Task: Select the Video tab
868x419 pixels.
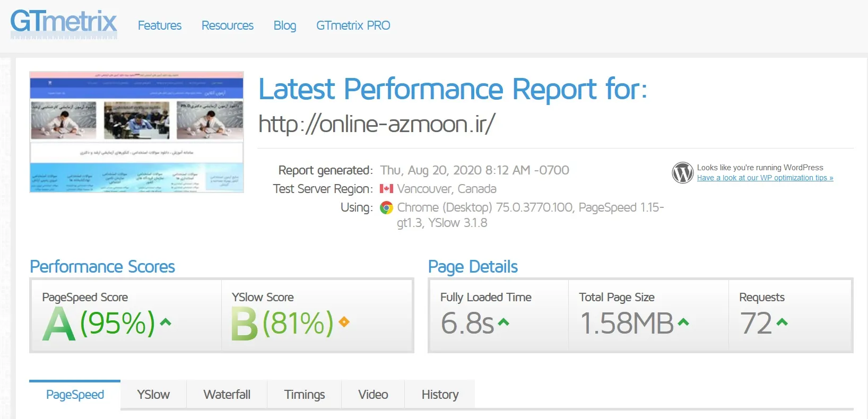Action: [x=373, y=395]
